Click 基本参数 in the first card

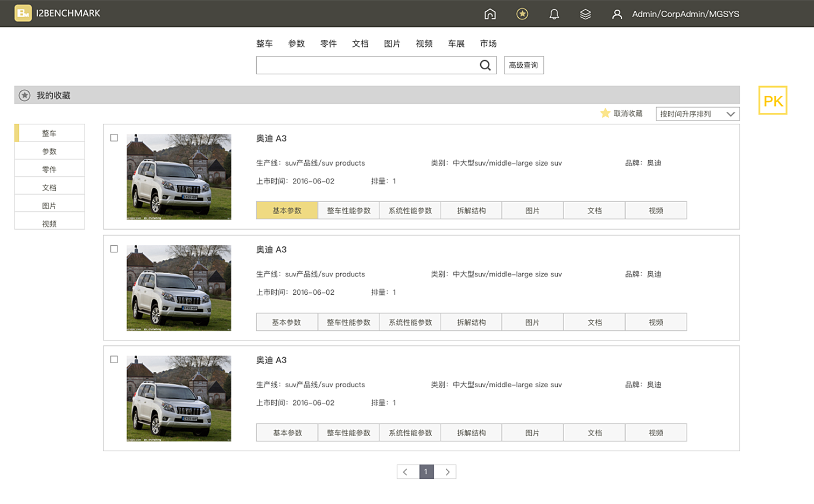[x=287, y=210]
